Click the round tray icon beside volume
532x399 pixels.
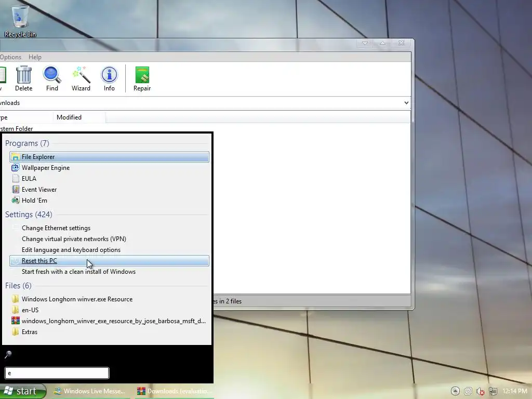(x=468, y=391)
